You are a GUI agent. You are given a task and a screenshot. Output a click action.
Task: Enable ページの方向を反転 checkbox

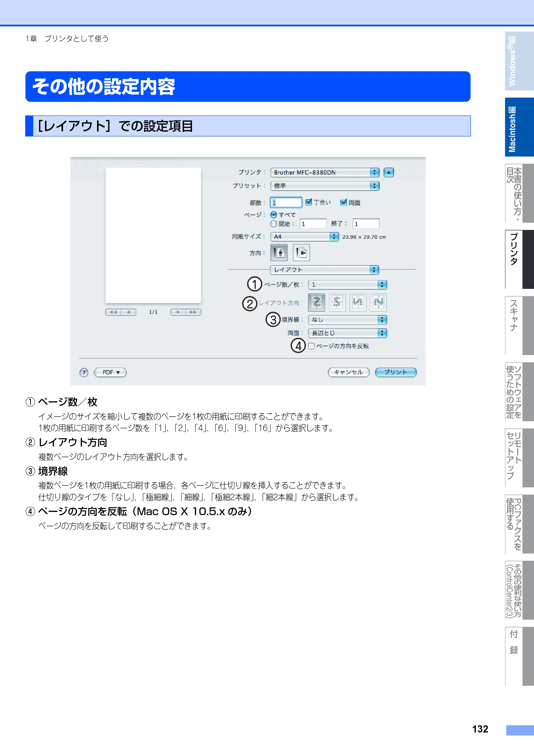[311, 346]
